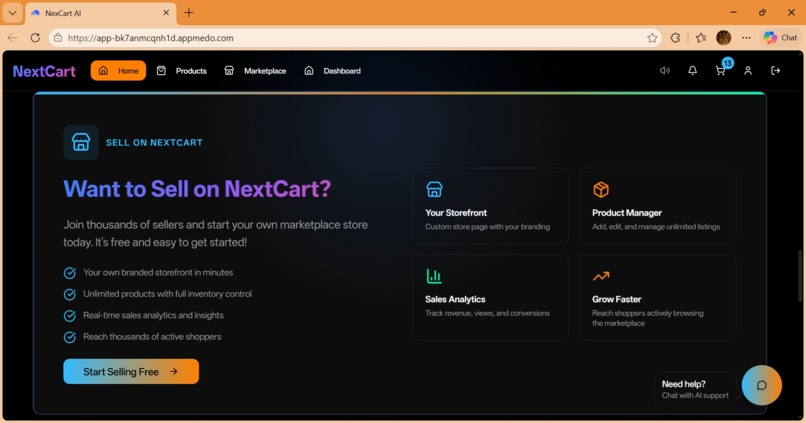The height and width of the screenshot is (423, 806).
Task: Click the checkmark beside Real-time sales analytics
Action: pos(69,316)
